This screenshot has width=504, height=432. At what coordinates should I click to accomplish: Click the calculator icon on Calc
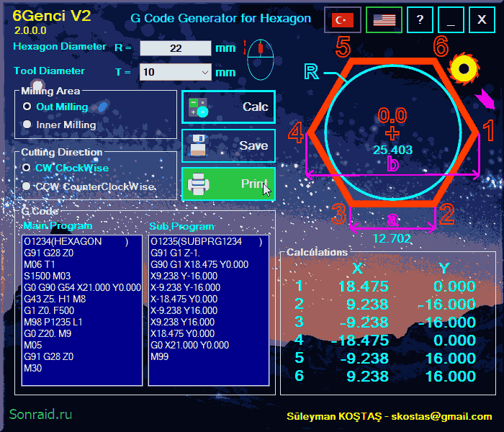tap(198, 107)
